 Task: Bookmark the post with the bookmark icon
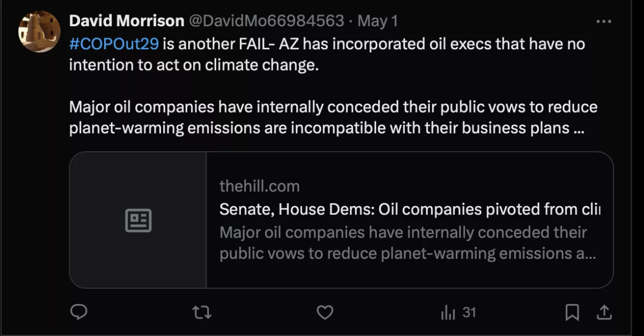tap(573, 312)
